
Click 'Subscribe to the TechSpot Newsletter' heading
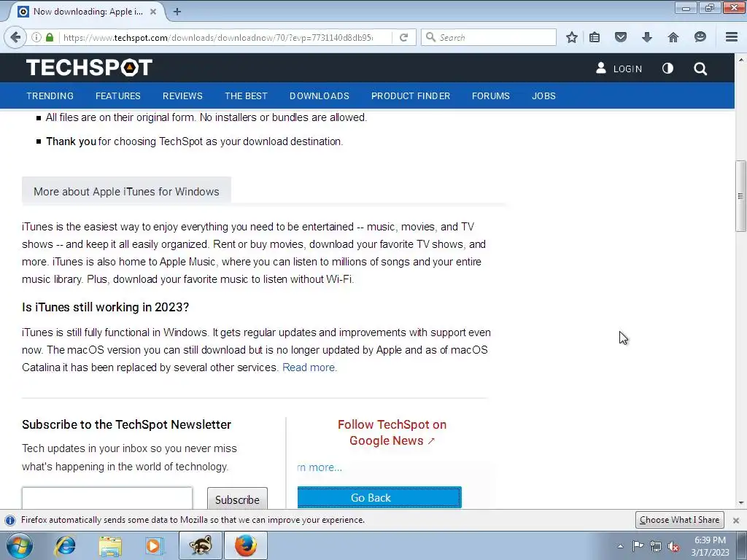pos(126,424)
